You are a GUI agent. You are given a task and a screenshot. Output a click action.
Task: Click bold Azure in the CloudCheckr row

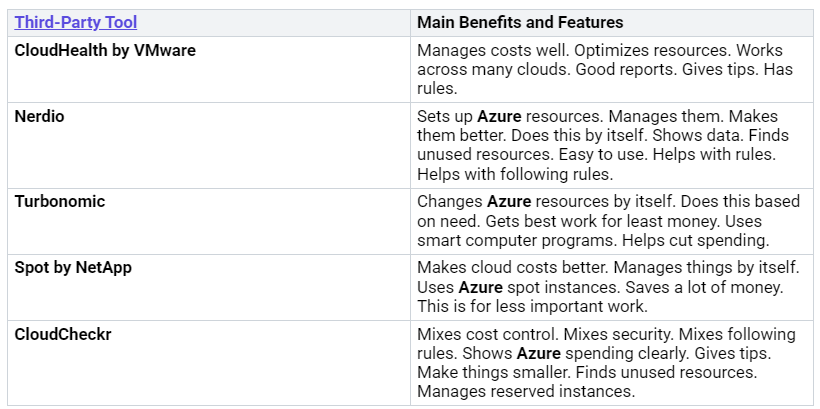(x=539, y=354)
